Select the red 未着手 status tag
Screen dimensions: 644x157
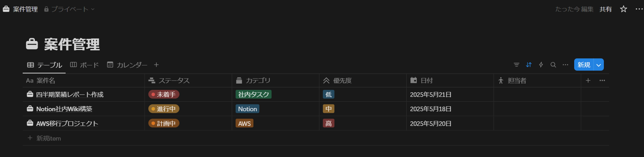coord(164,95)
